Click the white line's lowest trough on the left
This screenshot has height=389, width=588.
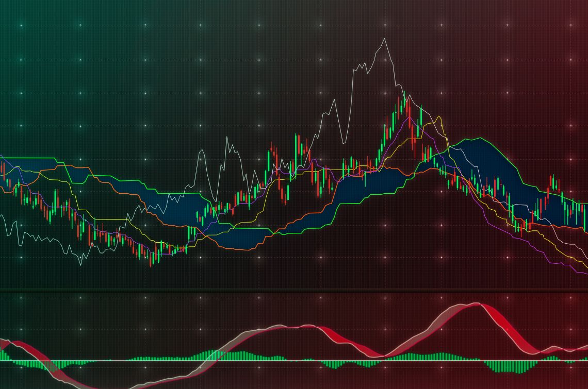click(x=80, y=264)
